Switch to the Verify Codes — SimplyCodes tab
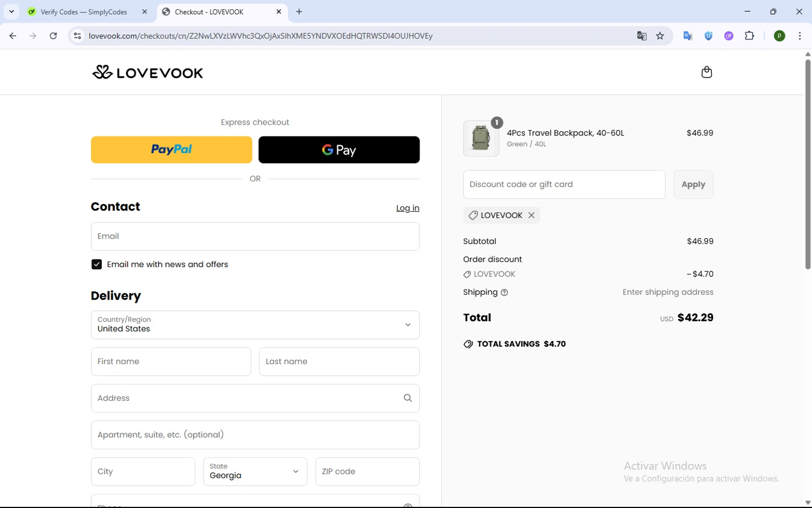 pyautogui.click(x=84, y=11)
